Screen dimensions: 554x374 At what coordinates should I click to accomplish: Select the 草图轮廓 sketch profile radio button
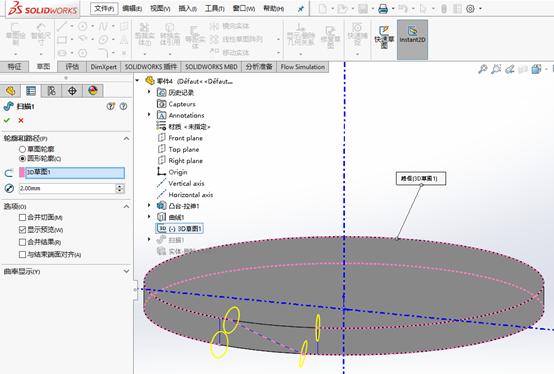[22, 149]
